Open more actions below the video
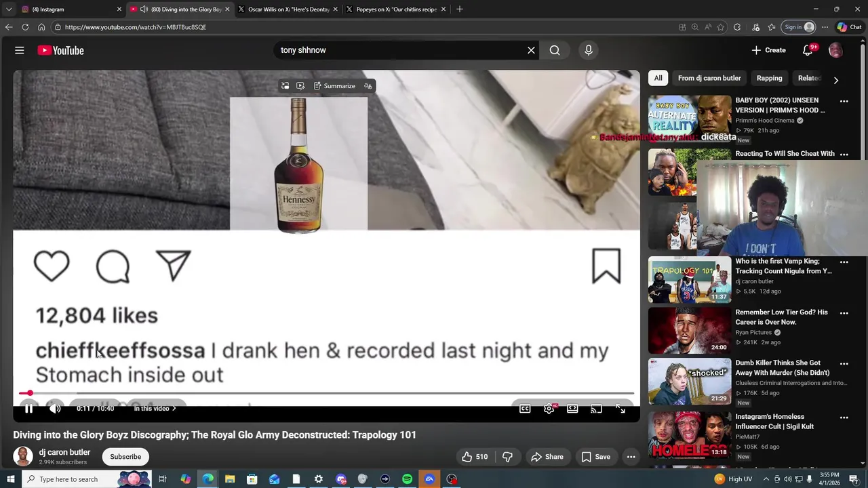Viewport: 868px width, 488px height. (631, 457)
